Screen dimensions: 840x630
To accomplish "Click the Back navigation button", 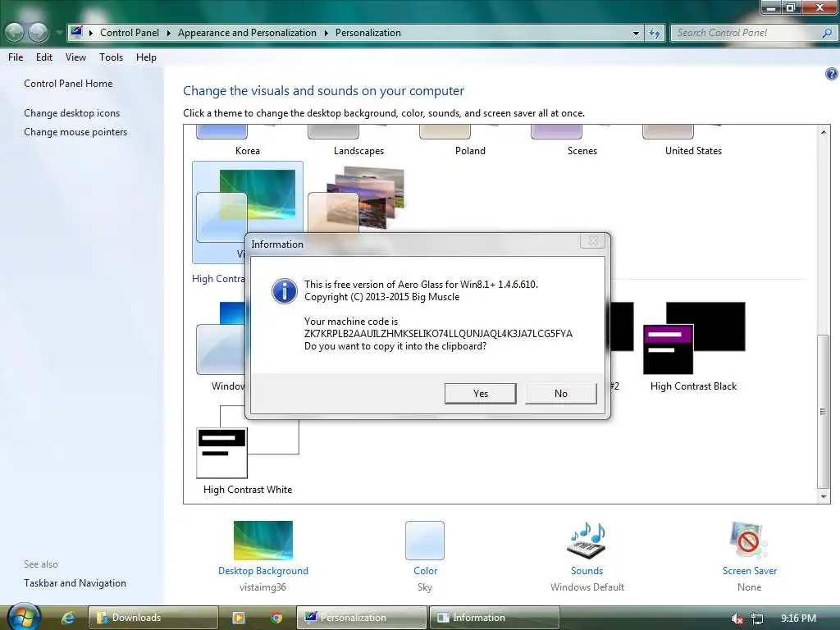I will click(x=15, y=33).
